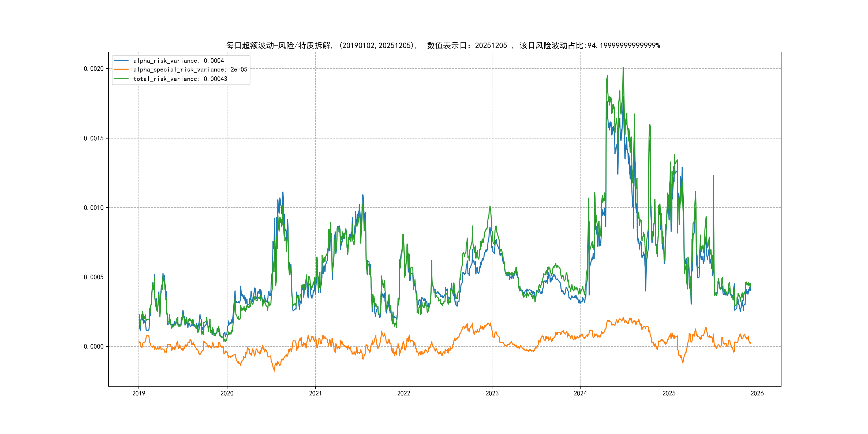Select the total_risk_variance: 0.00043 legend label
868x434 pixels.
coord(180,79)
